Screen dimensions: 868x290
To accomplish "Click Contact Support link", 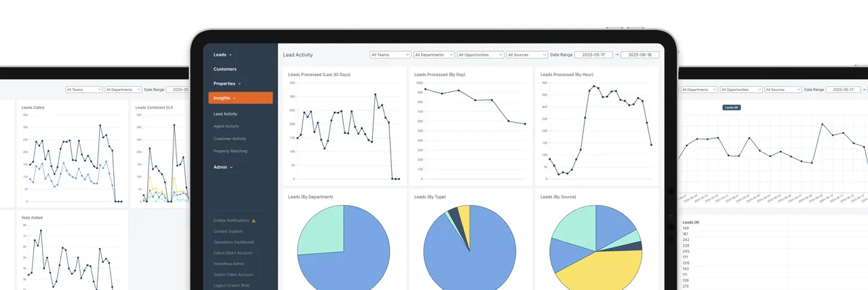I will tap(228, 232).
